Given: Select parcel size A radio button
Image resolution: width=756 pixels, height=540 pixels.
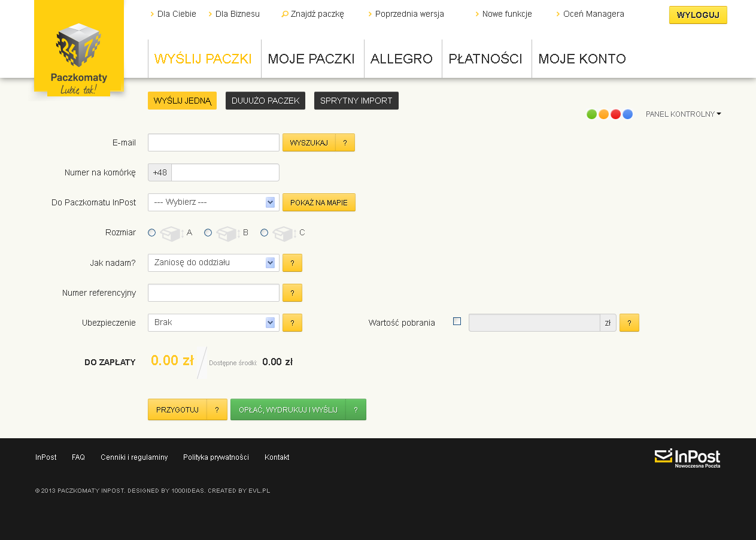Looking at the screenshot, I should pyautogui.click(x=152, y=233).
